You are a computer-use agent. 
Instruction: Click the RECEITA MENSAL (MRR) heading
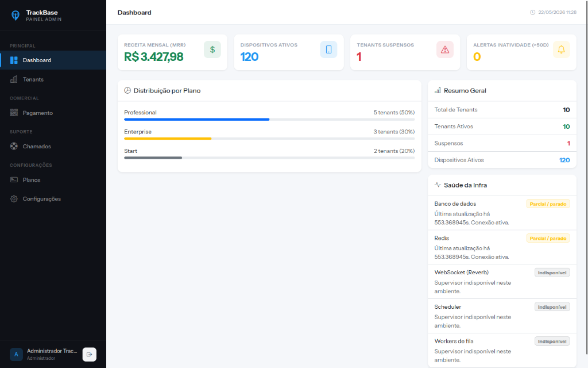click(155, 45)
